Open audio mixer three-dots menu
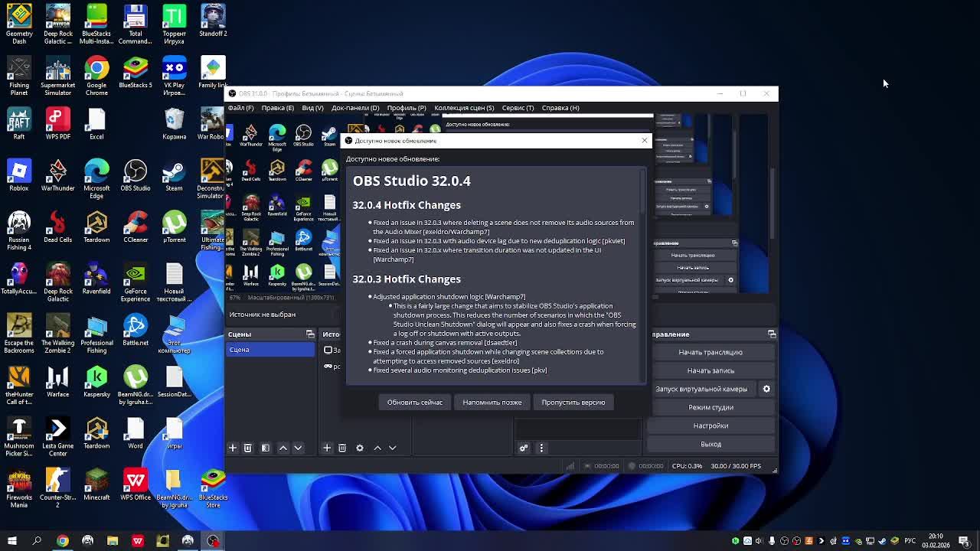Image resolution: width=980 pixels, height=551 pixels. click(541, 448)
